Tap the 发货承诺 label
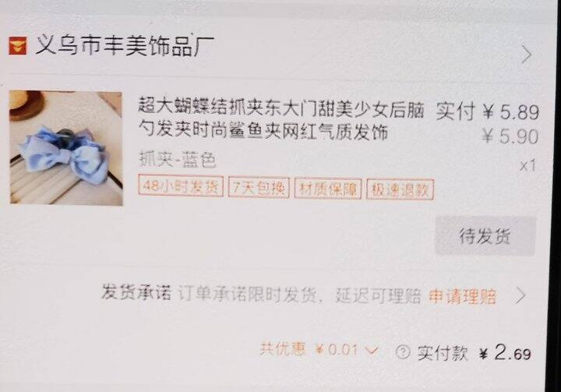 click(136, 292)
